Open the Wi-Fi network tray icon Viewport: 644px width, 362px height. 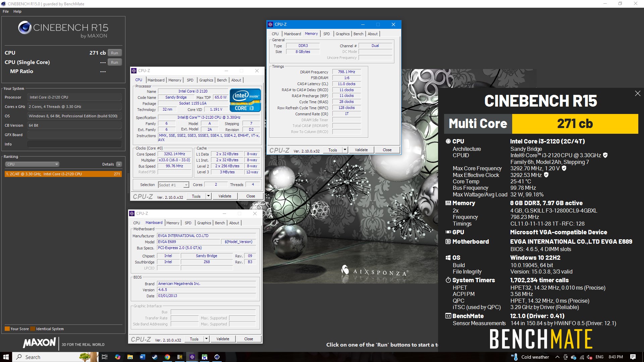pyautogui.click(x=582, y=357)
